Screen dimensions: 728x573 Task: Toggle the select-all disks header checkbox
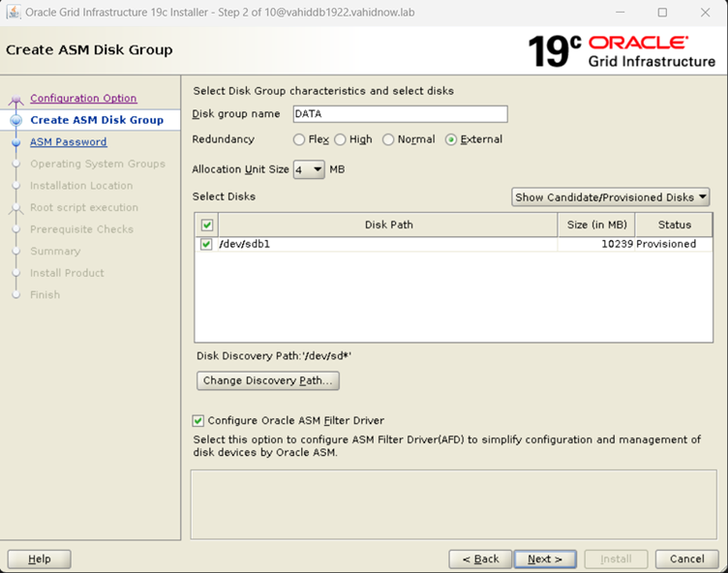pyautogui.click(x=206, y=226)
